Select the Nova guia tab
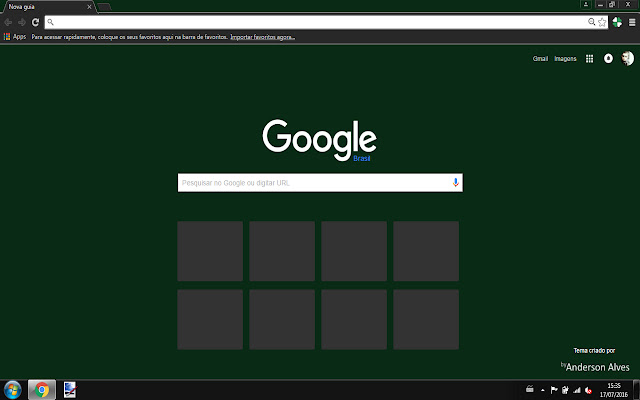Viewport: 640px width, 400px height. click(x=48, y=7)
